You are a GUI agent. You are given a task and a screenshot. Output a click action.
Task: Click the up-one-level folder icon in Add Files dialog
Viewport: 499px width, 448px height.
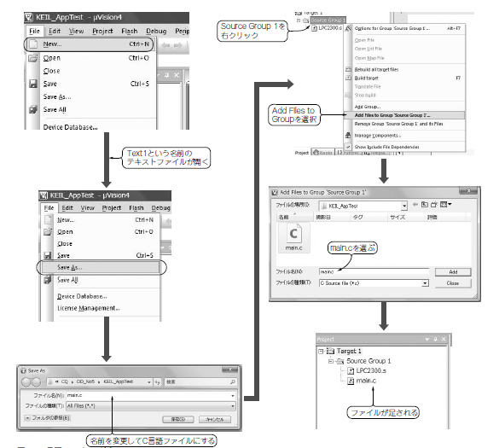[425, 205]
